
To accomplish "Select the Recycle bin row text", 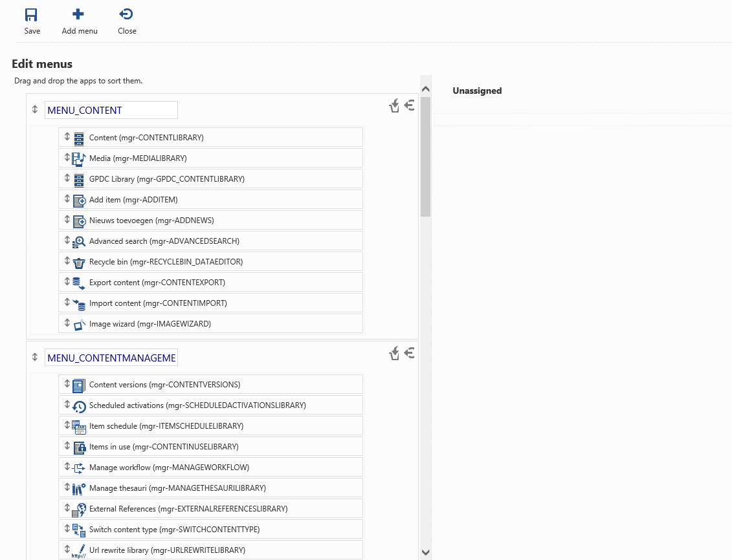I will [166, 262].
